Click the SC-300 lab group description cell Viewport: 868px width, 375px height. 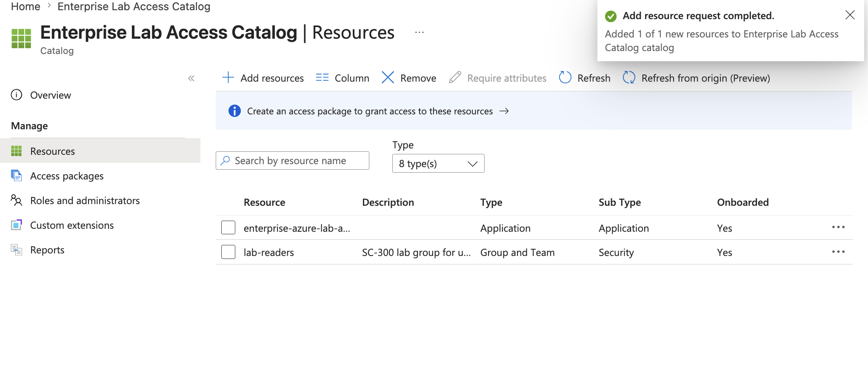[417, 253]
